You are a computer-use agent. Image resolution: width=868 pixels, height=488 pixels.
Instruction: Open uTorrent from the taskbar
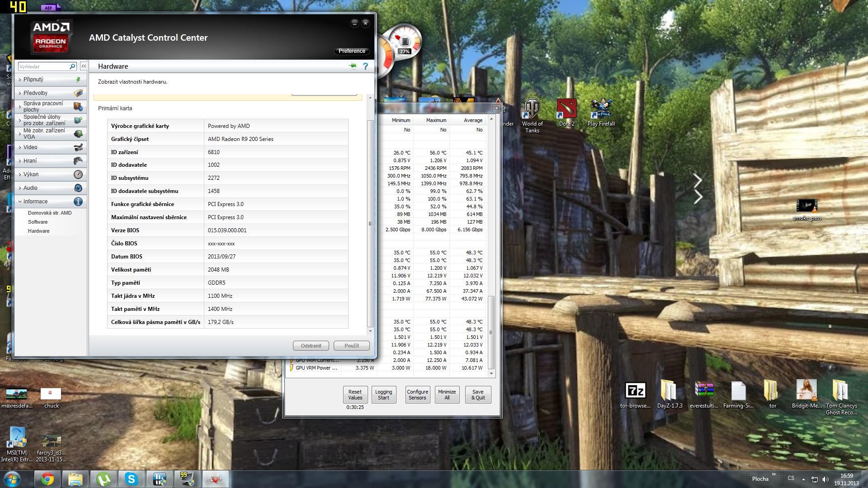coord(104,479)
